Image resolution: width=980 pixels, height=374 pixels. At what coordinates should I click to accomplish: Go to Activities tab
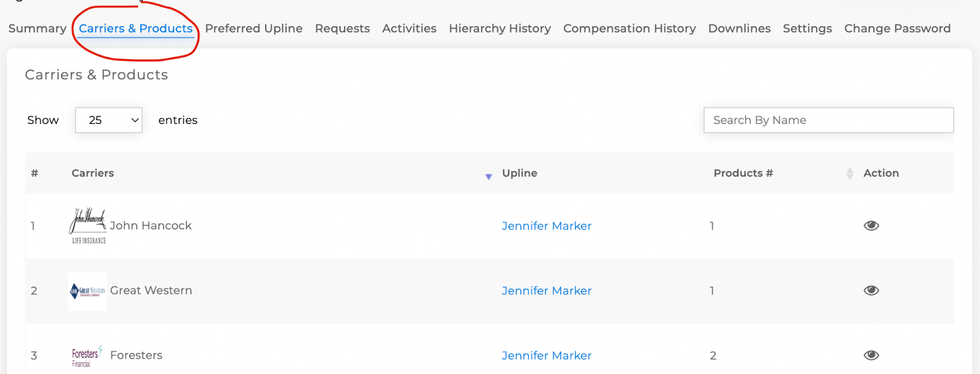pyautogui.click(x=409, y=29)
